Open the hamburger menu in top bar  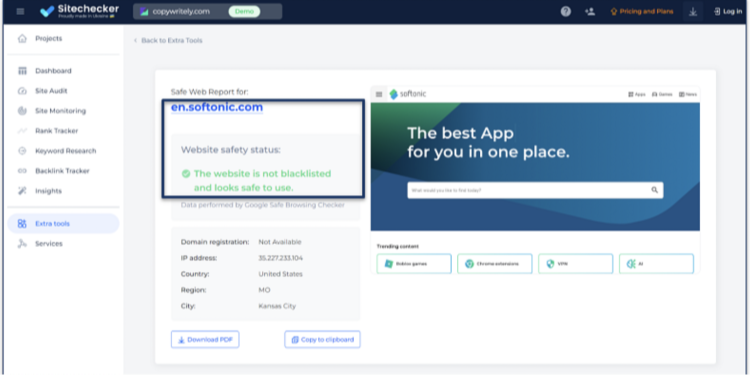(20, 11)
